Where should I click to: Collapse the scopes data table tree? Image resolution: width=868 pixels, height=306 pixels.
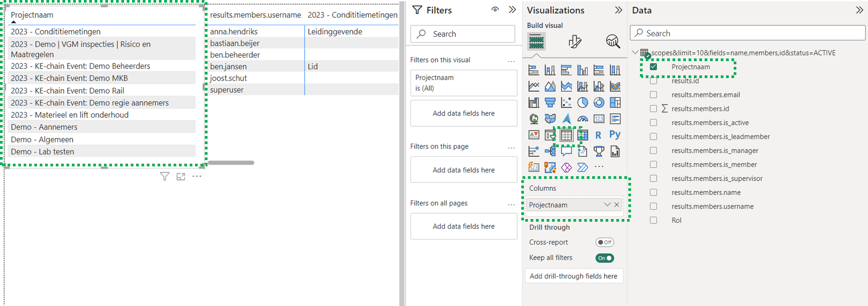(635, 53)
